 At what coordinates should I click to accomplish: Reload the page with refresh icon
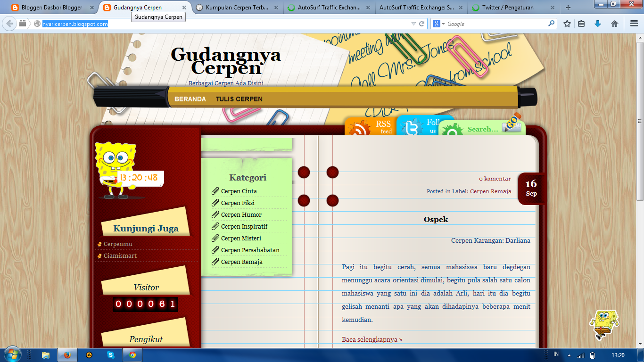(x=422, y=24)
